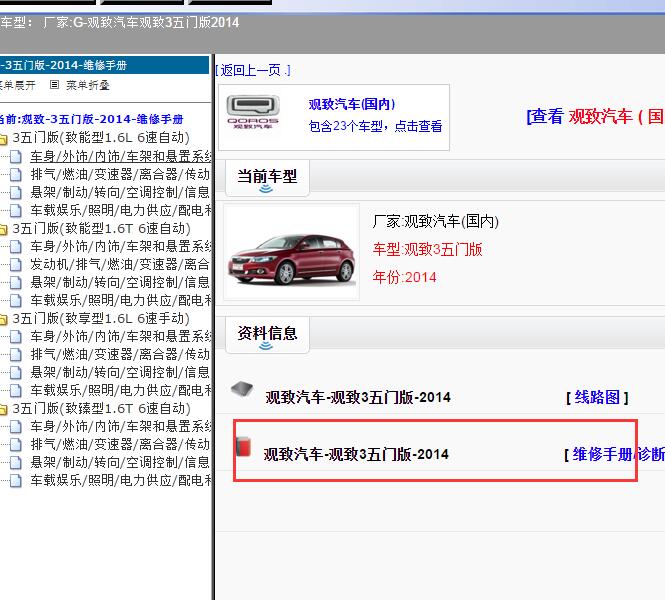665x600 pixels.
Task: Click 观致汽车-观致3五门版-2014 title in 维修手册 row
Action: pyautogui.click(x=356, y=454)
